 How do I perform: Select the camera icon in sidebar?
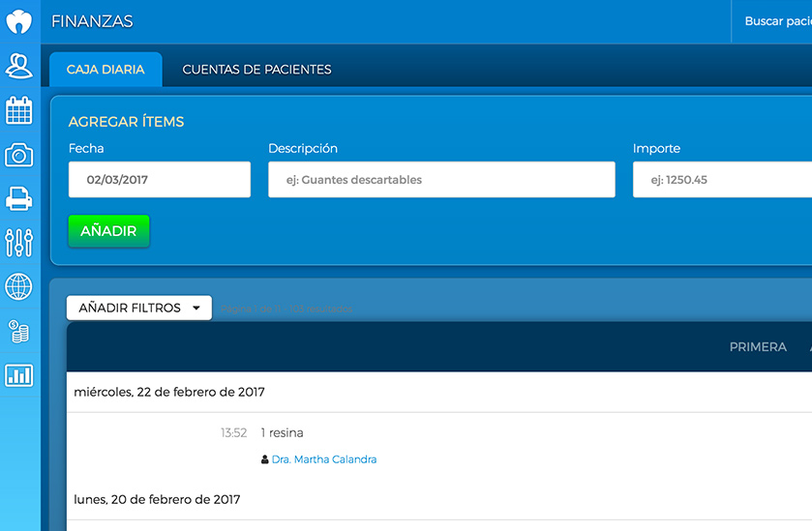(19, 155)
